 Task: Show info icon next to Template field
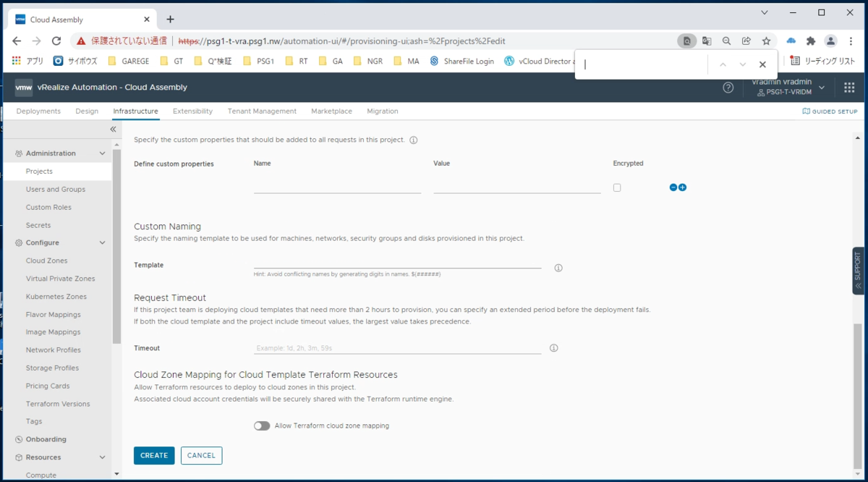[x=558, y=268]
